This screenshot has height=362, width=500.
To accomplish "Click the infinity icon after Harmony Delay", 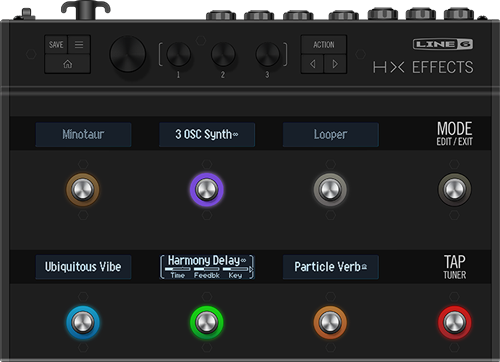I will (243, 260).
